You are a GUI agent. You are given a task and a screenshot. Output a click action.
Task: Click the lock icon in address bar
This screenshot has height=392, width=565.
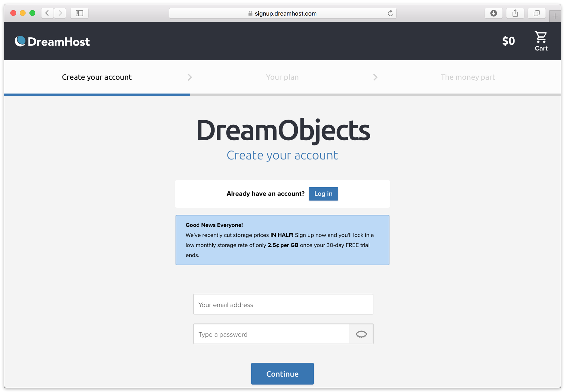coord(250,13)
